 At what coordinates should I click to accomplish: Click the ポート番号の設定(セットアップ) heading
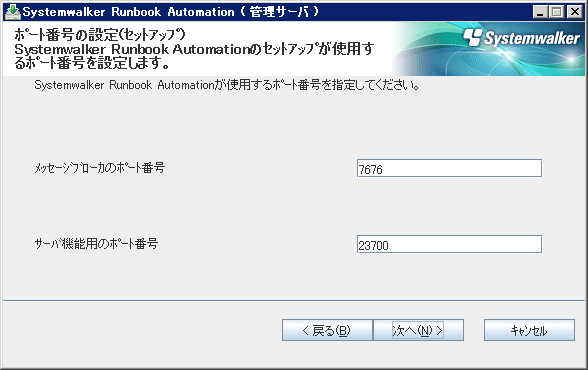click(x=100, y=34)
